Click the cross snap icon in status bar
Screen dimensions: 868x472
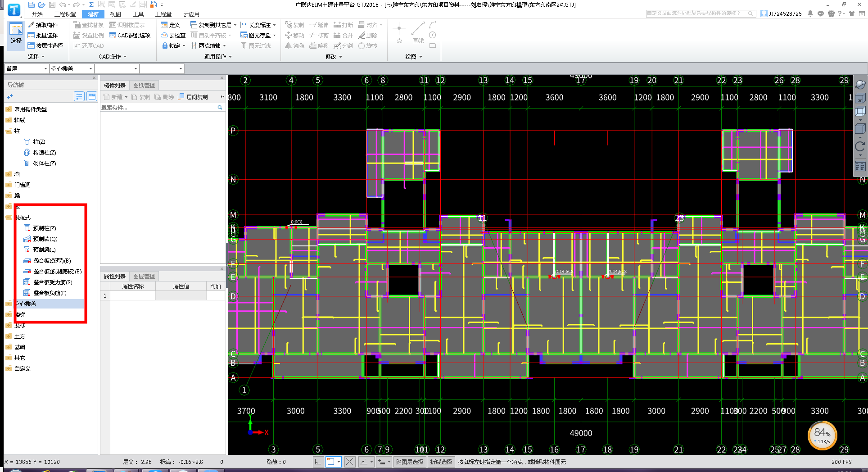pyautogui.click(x=350, y=462)
